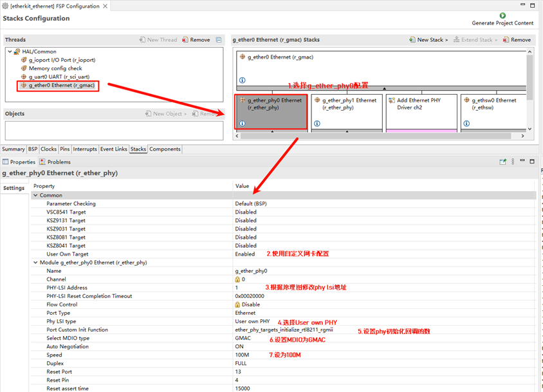Click the info icon on g_ether0 block
This screenshot has height=392, width=543.
243,80
